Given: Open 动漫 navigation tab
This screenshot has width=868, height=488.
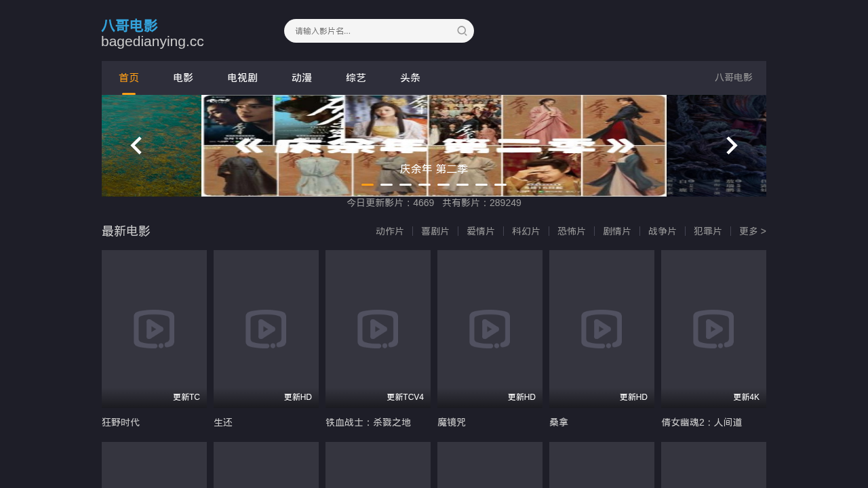Looking at the screenshot, I should coord(302,78).
